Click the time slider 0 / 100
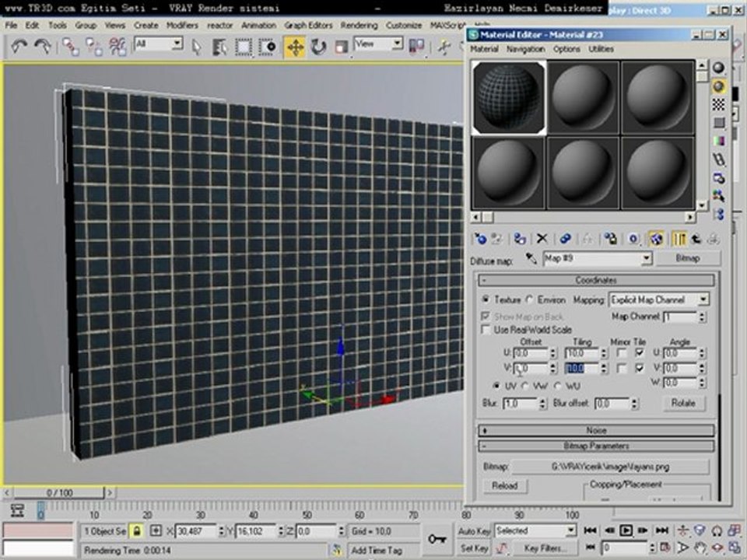Viewport: 747px width, 560px height. coord(59,493)
